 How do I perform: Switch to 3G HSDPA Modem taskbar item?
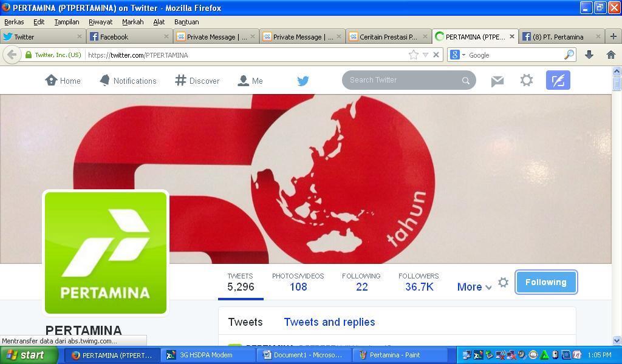[208, 355]
